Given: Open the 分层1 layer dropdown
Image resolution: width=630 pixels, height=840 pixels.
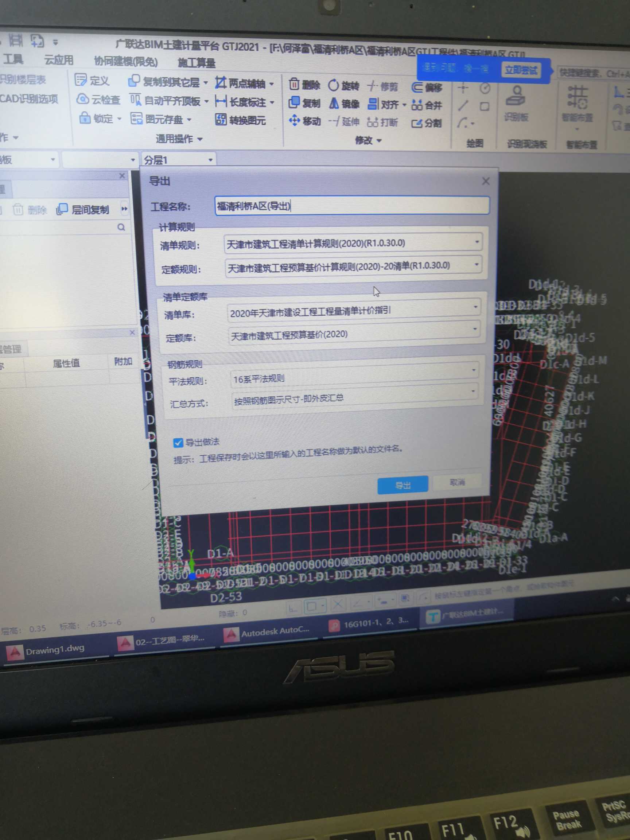Looking at the screenshot, I should (179, 160).
